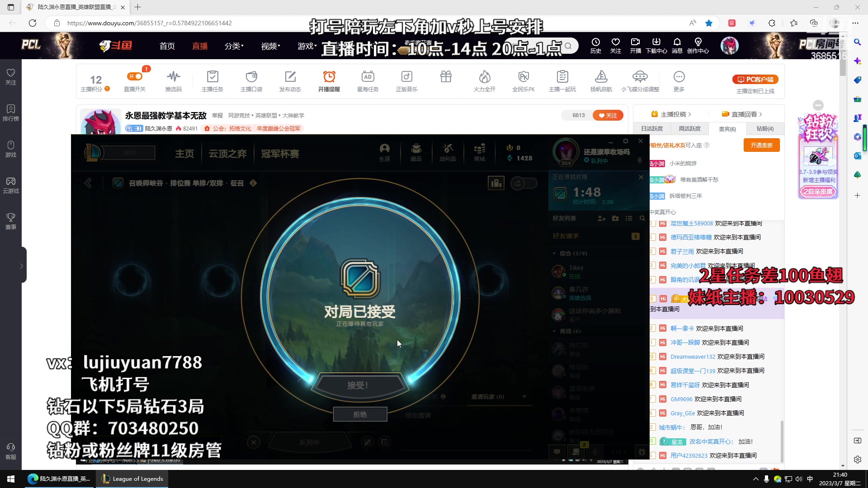
Task: Open 云游戏 in left sidebar
Action: (11, 185)
